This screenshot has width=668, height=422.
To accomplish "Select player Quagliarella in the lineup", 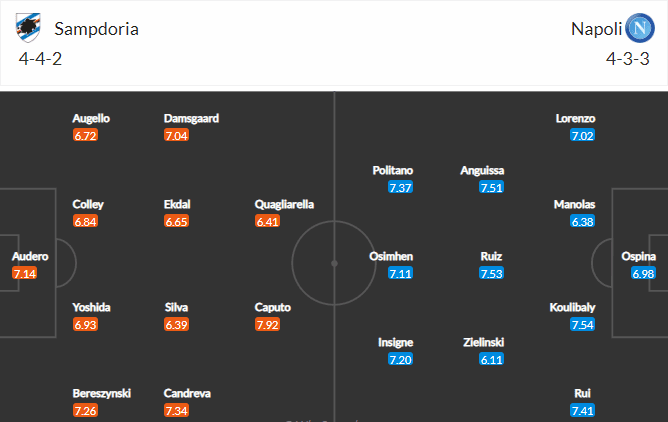I will (x=284, y=204).
